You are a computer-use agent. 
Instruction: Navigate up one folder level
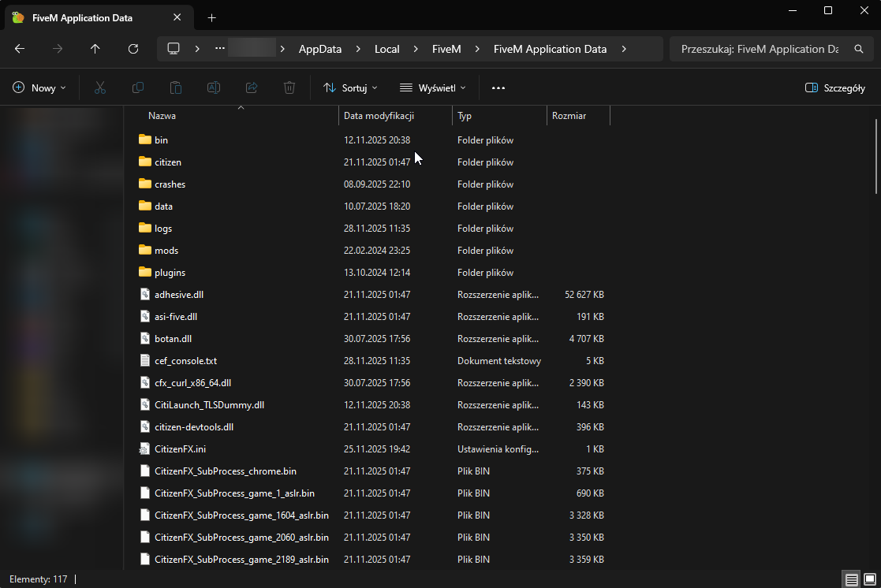pyautogui.click(x=95, y=49)
